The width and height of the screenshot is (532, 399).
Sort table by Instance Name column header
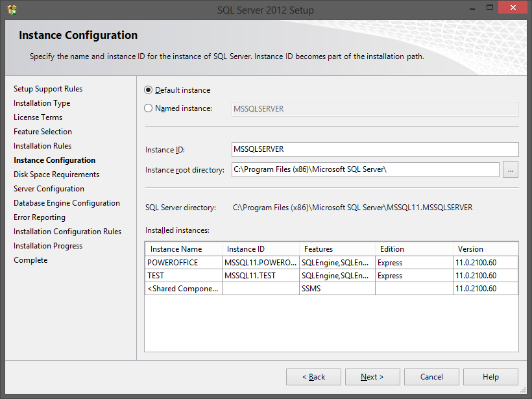click(x=184, y=249)
